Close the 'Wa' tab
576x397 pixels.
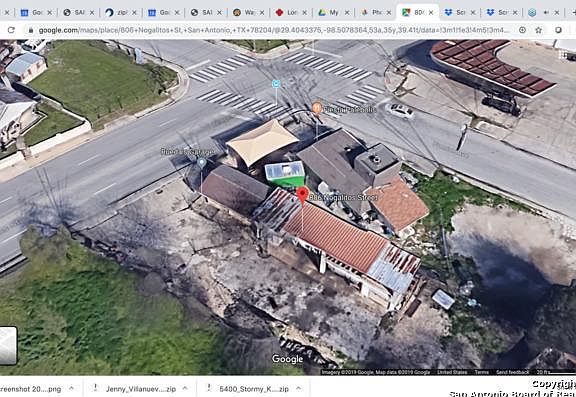[262, 12]
